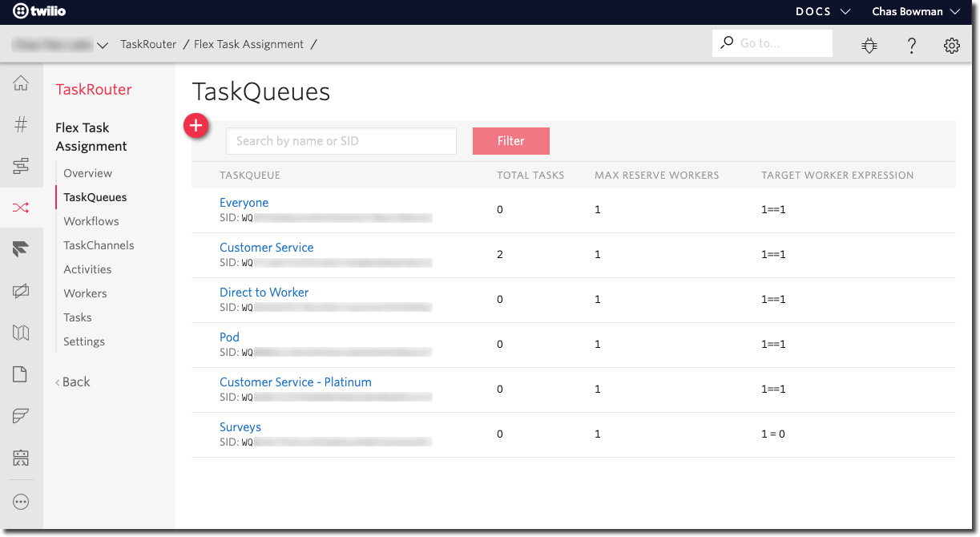Image resolution: width=980 pixels, height=537 pixels.
Task: Open the document icon in sidebar
Action: point(21,374)
